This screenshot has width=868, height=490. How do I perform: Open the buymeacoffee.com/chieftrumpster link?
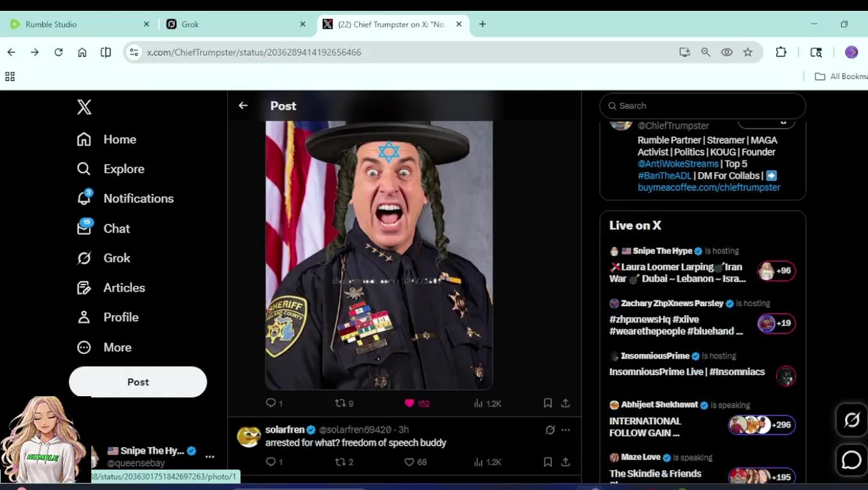pyautogui.click(x=709, y=187)
